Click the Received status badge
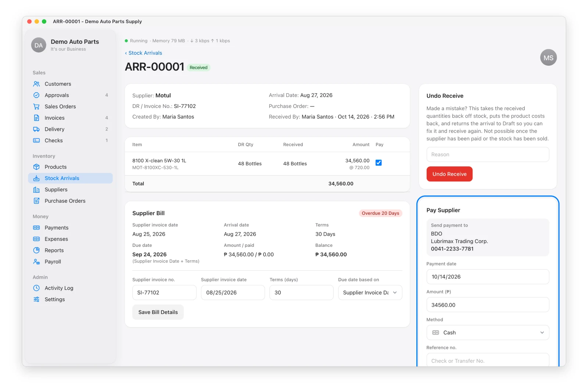The image size is (588, 383). tap(198, 68)
